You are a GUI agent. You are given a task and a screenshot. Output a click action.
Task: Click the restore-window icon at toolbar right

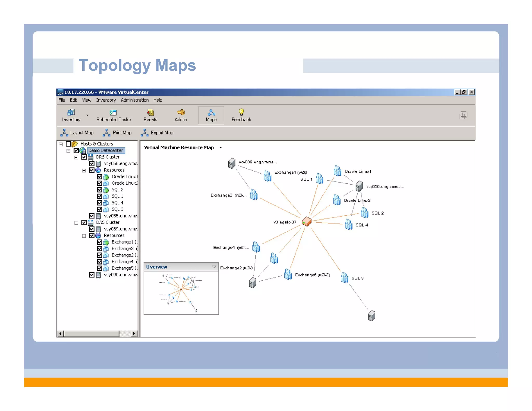pos(463,115)
